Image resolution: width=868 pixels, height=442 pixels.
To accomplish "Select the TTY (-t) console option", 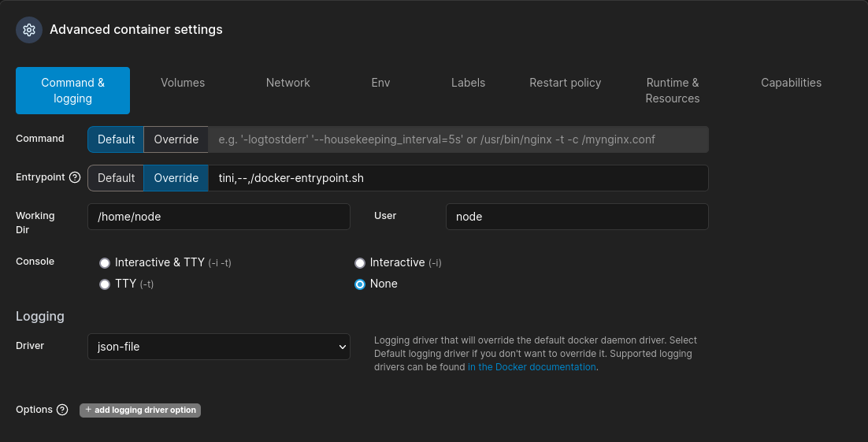I will 105,284.
